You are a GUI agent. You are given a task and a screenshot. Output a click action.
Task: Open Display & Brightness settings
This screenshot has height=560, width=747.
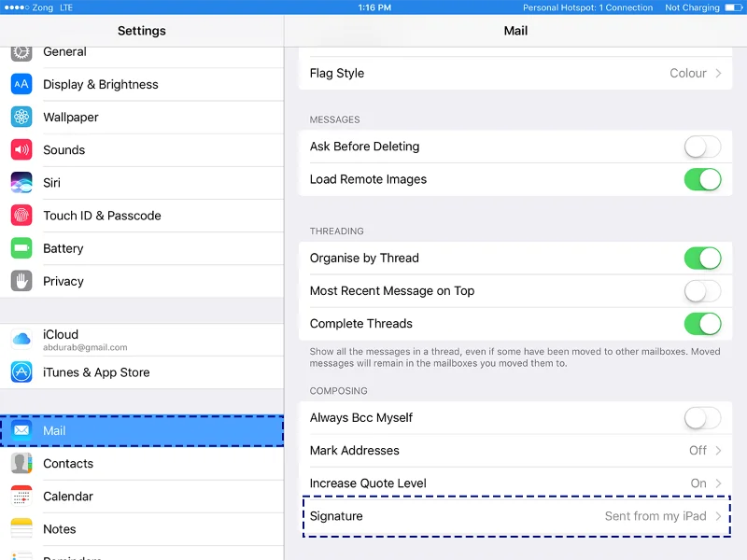(x=142, y=84)
